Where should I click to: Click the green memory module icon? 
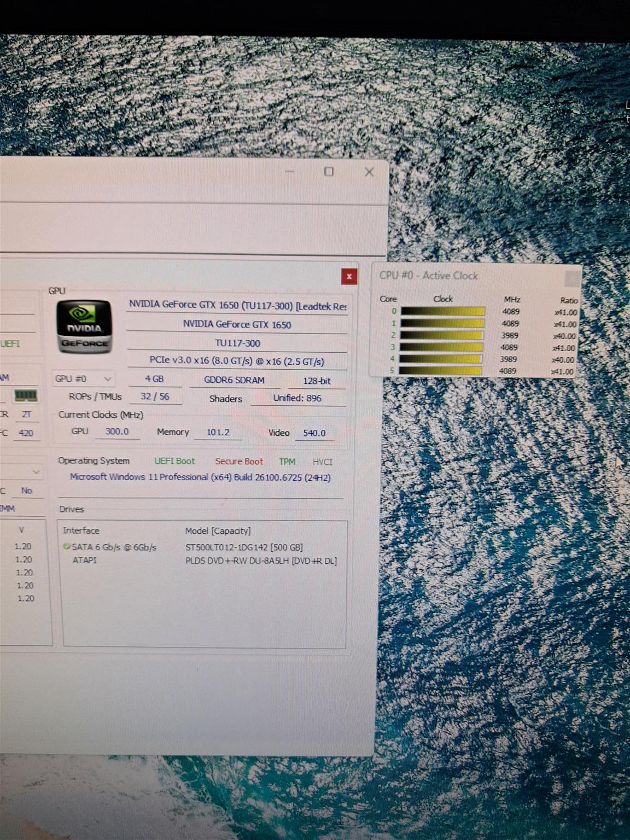coord(25,395)
